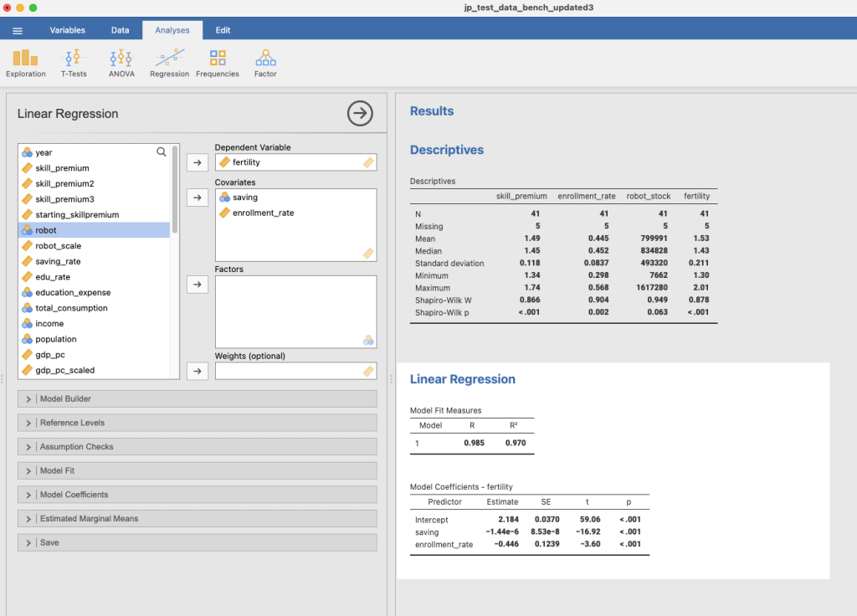Expand the Model Builder section
Viewport: 857px width, 616px height.
point(197,399)
